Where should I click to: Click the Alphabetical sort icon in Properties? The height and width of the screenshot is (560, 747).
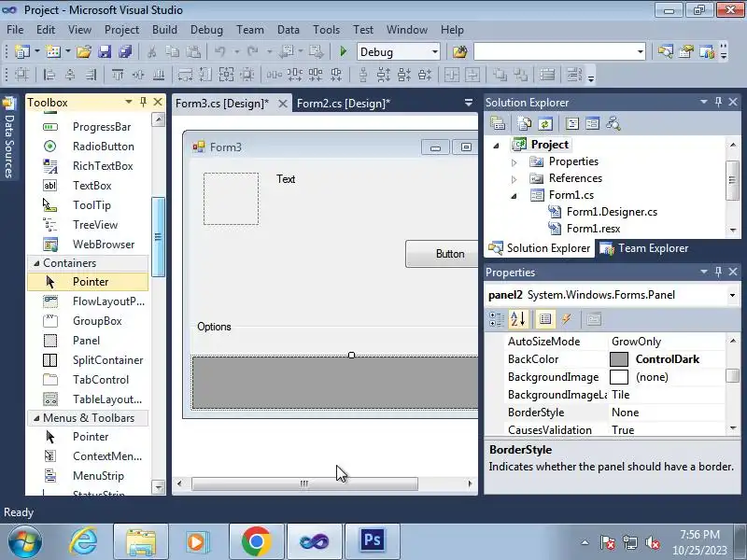(x=518, y=319)
